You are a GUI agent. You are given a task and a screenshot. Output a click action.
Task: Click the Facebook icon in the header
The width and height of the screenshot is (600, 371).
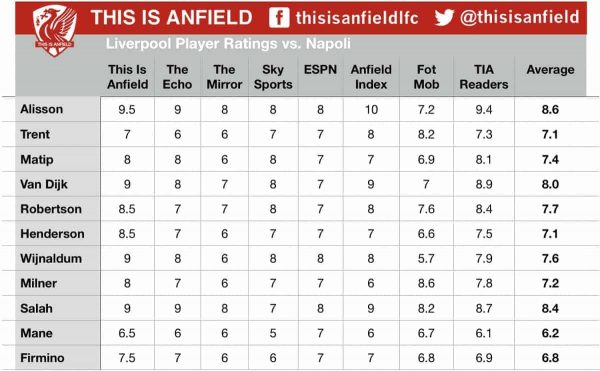tap(279, 18)
